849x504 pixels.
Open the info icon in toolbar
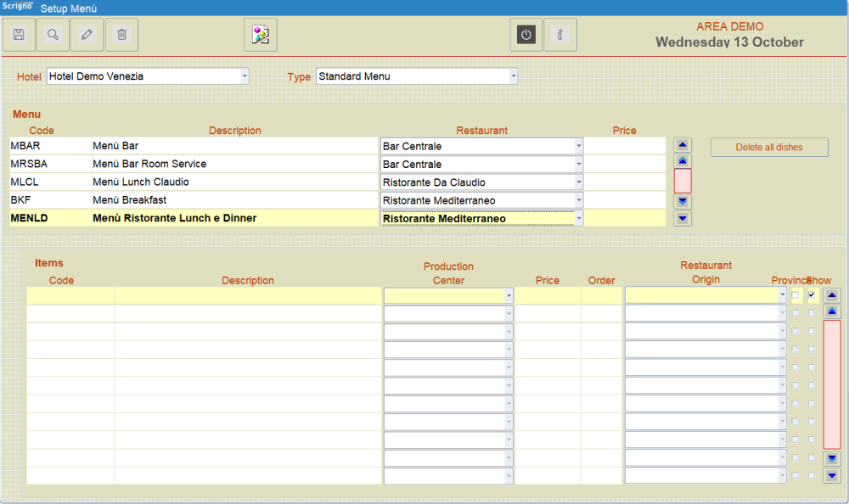559,35
